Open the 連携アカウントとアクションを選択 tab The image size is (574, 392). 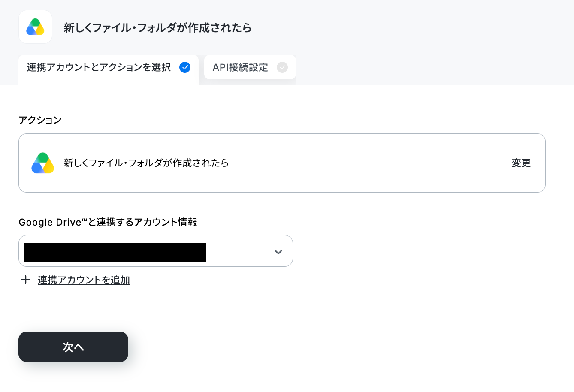click(108, 69)
